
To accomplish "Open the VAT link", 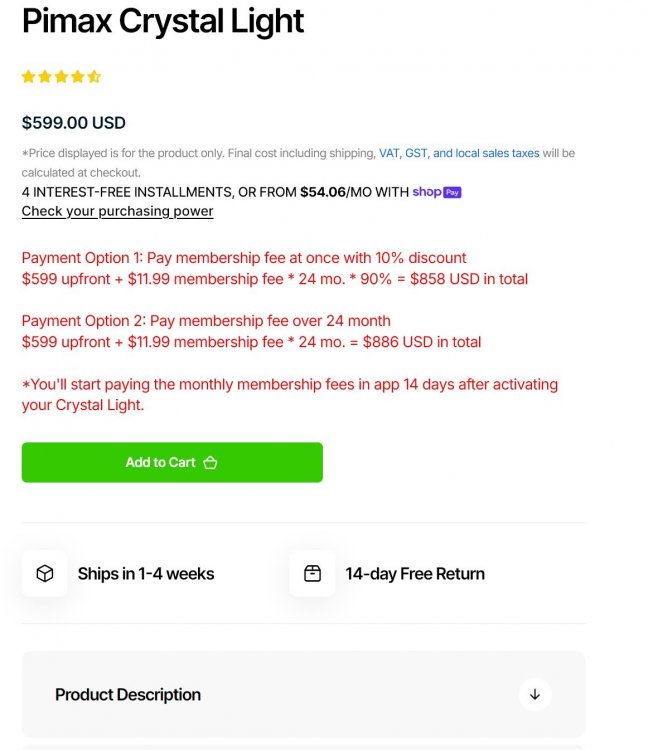I will click(x=389, y=154).
